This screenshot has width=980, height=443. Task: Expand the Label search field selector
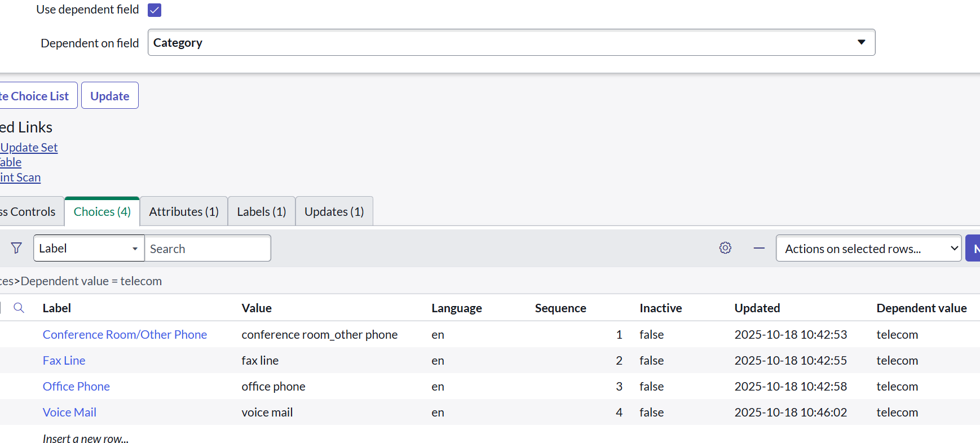click(89, 249)
